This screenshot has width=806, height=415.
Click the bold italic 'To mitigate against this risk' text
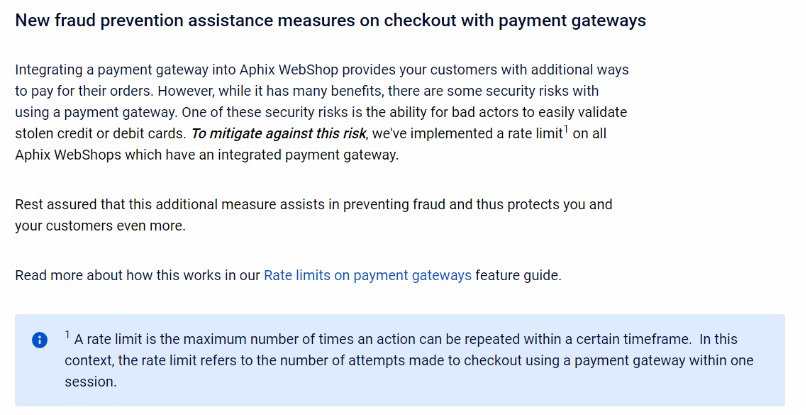278,133
